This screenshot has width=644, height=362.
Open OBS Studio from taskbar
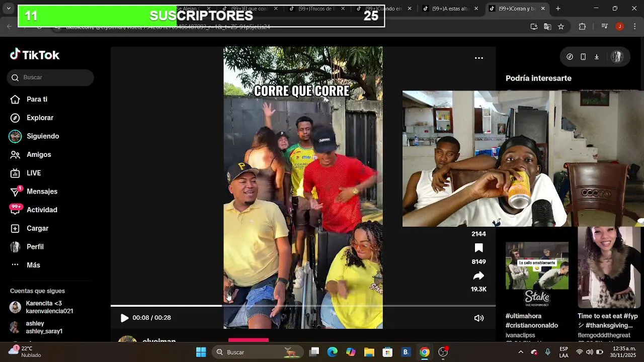tap(443, 352)
